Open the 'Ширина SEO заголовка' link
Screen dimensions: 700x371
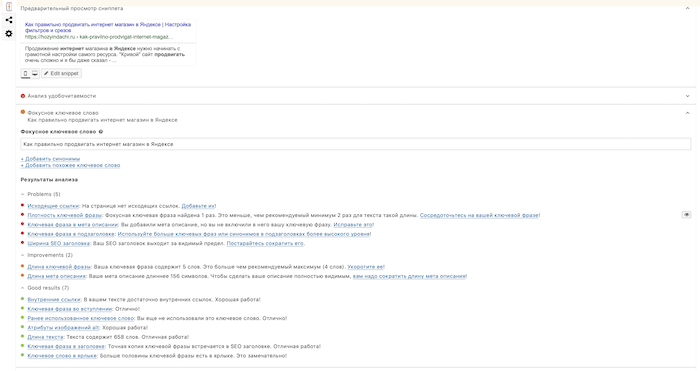58,243
